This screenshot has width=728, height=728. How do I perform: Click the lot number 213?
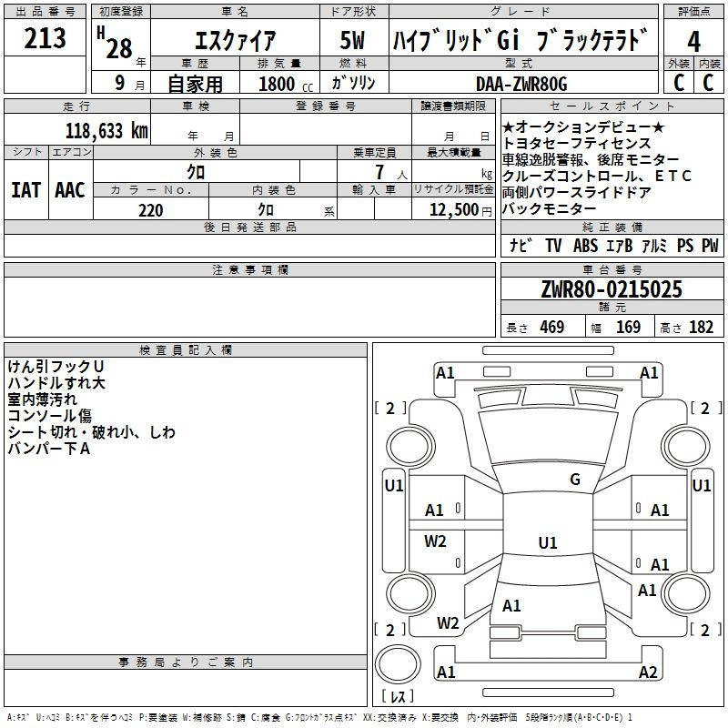click(45, 38)
